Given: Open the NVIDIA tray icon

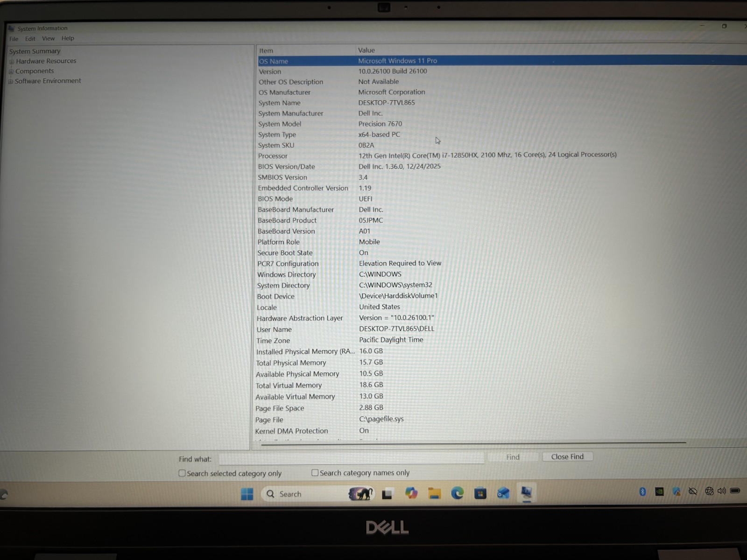Looking at the screenshot, I should point(659,491).
